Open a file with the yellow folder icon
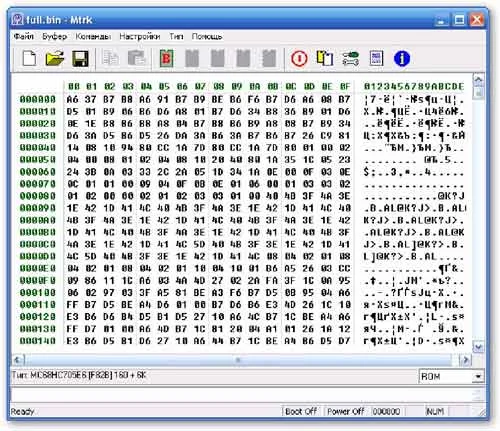The height and width of the screenshot is (431, 500). pyautogui.click(x=55, y=59)
